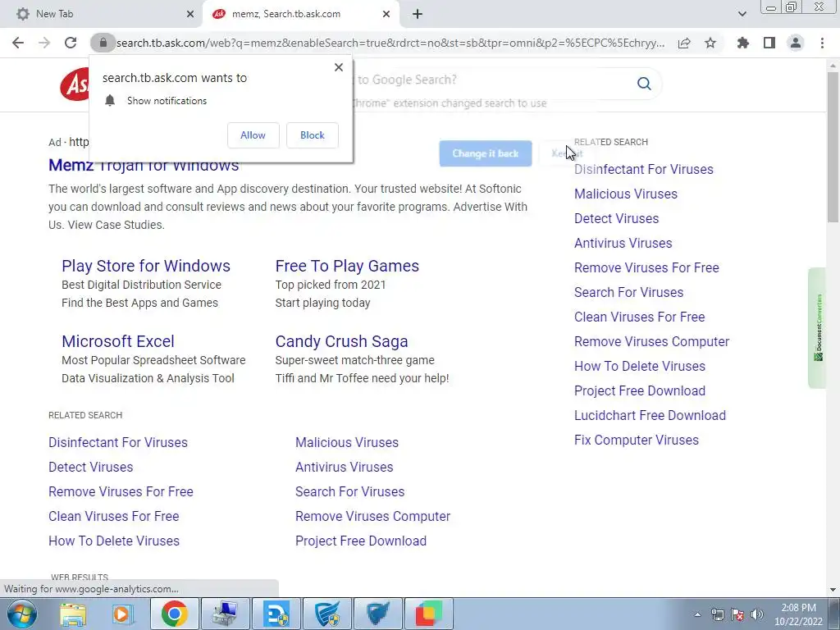
Task: Go back using the browser back arrow
Action: click(18, 43)
